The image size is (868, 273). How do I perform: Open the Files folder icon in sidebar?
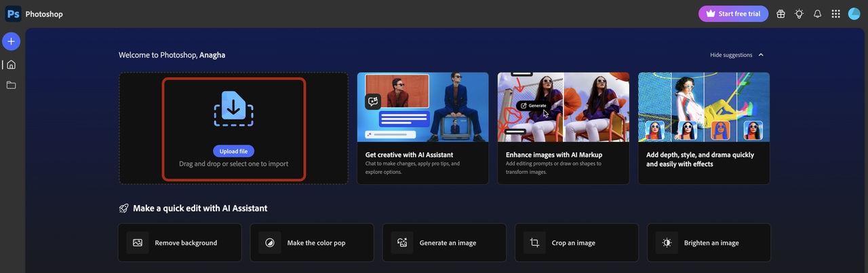click(11, 85)
